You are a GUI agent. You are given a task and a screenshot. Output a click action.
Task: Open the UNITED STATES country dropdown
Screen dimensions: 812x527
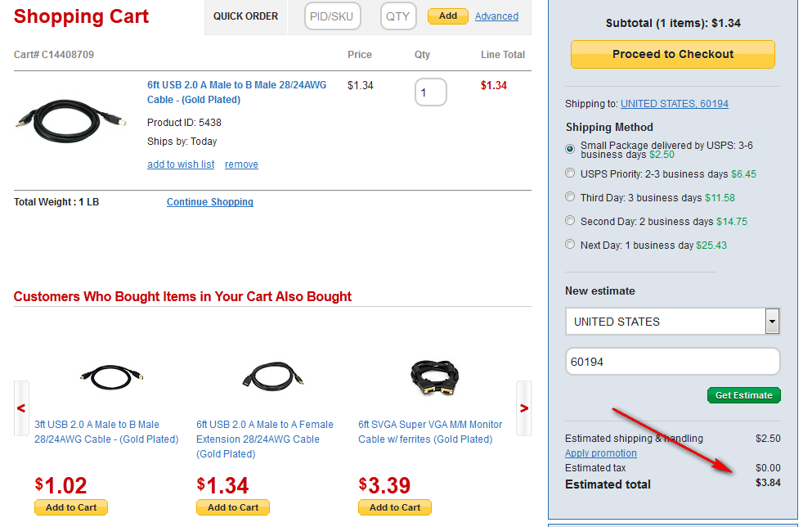point(771,322)
